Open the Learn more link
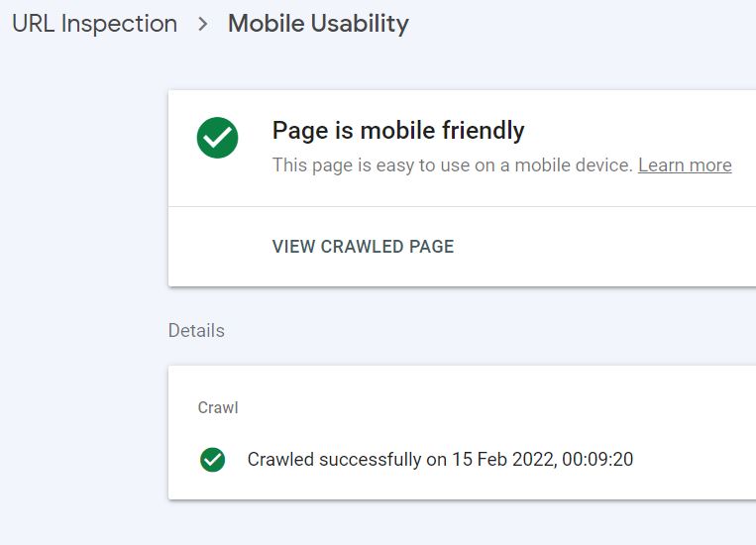756x545 pixels. click(685, 165)
